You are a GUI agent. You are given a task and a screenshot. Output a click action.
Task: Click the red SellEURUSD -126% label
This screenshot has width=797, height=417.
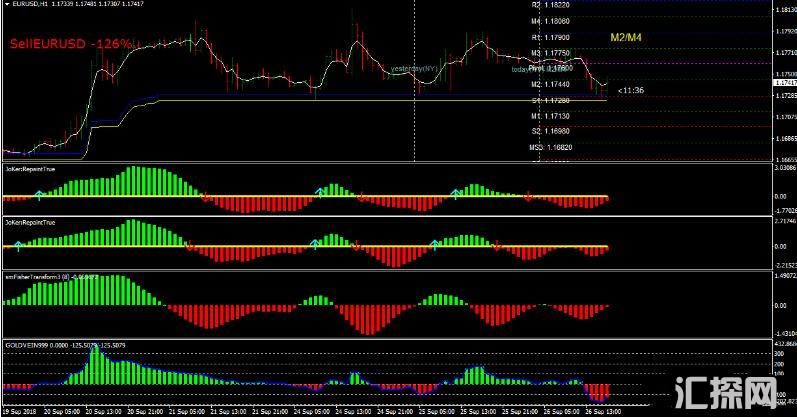72,44
